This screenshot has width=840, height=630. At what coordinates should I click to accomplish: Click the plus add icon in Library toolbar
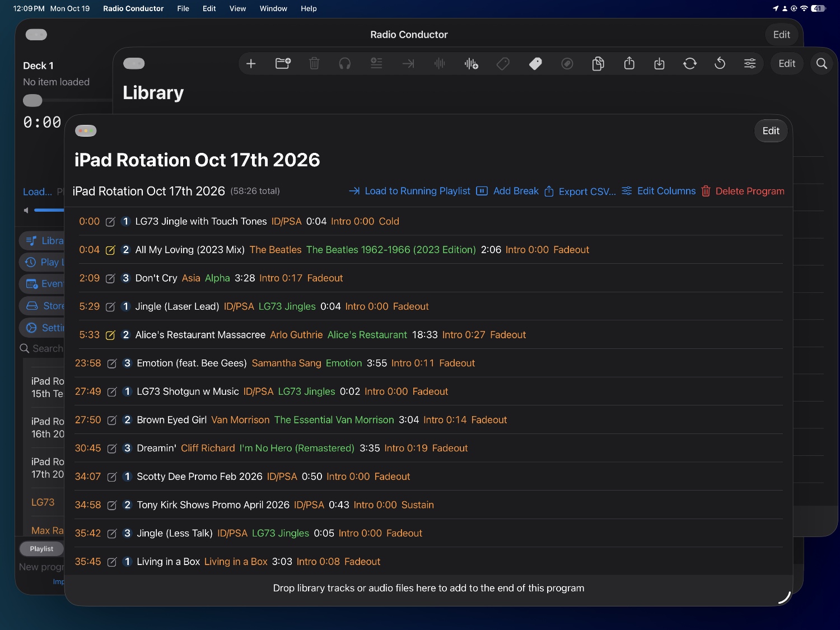click(251, 64)
